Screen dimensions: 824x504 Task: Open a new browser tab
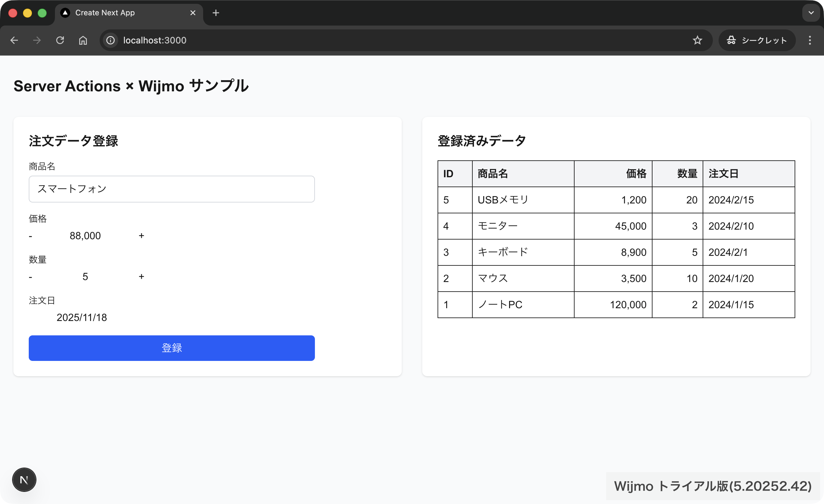coord(216,13)
